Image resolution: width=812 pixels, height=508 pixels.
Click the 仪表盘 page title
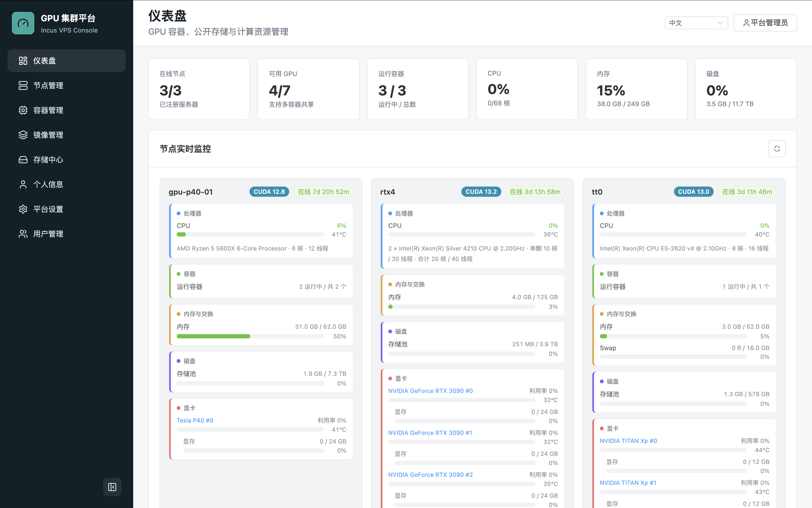tap(168, 16)
